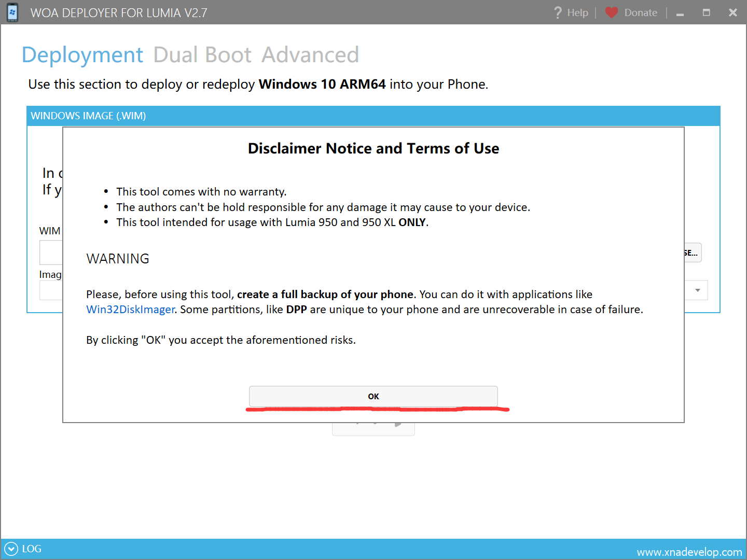Image resolution: width=747 pixels, height=560 pixels.
Task: Visit the www.xnadevelop.com website link
Action: tap(689, 552)
